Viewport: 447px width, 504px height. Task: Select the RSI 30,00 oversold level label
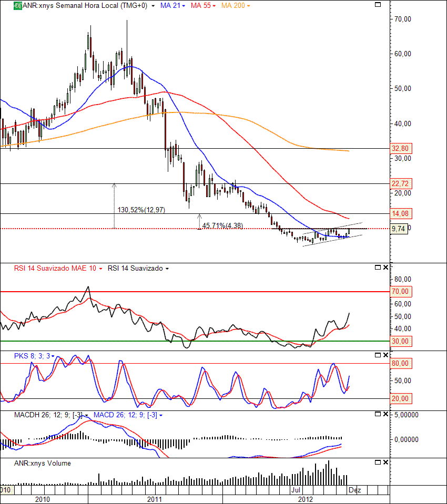pos(400,341)
